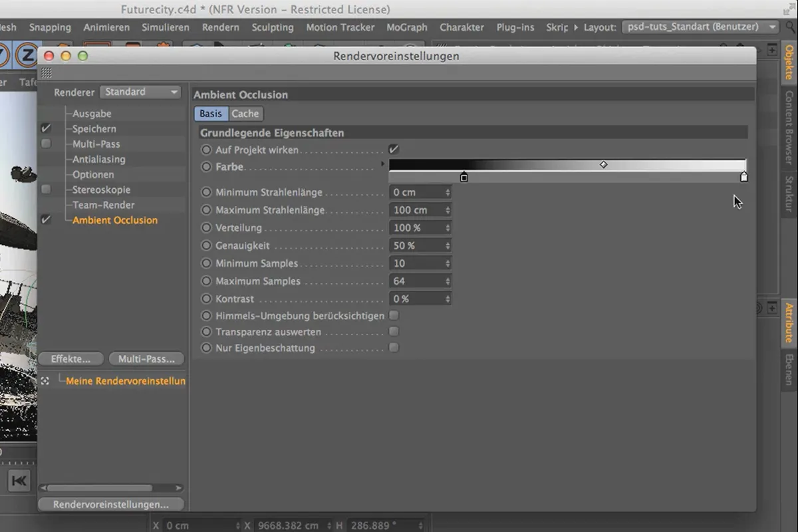798x532 pixels.
Task: Select Antialiasing in settings list
Action: pos(99,159)
